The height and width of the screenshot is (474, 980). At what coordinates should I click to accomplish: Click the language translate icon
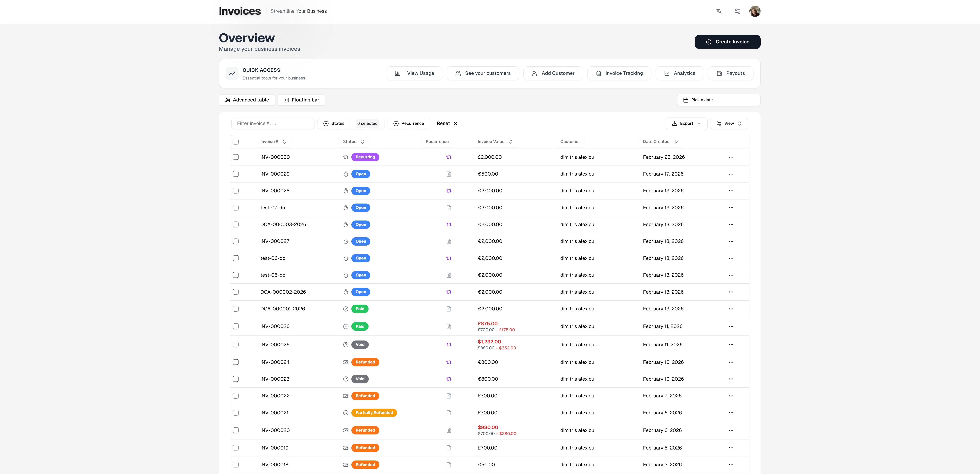(x=719, y=11)
